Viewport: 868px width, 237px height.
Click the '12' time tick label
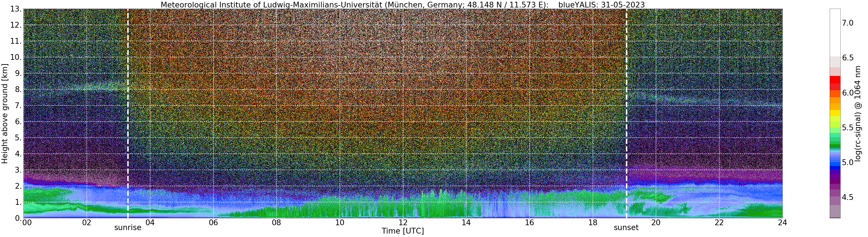tap(403, 223)
